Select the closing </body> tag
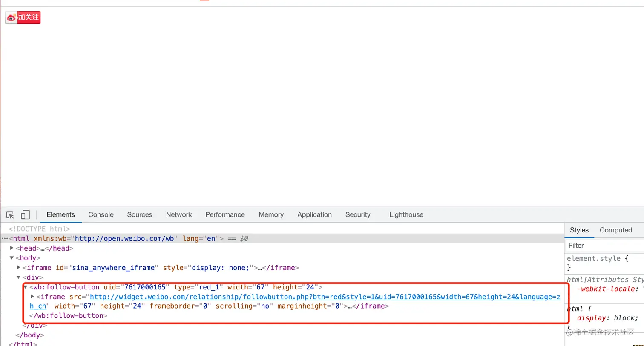The image size is (644, 346). (30, 335)
